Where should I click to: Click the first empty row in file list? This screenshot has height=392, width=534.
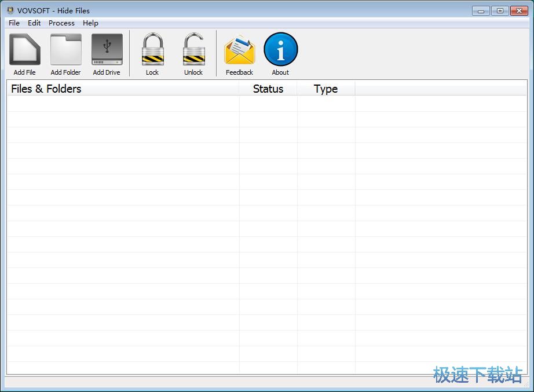[x=123, y=104]
